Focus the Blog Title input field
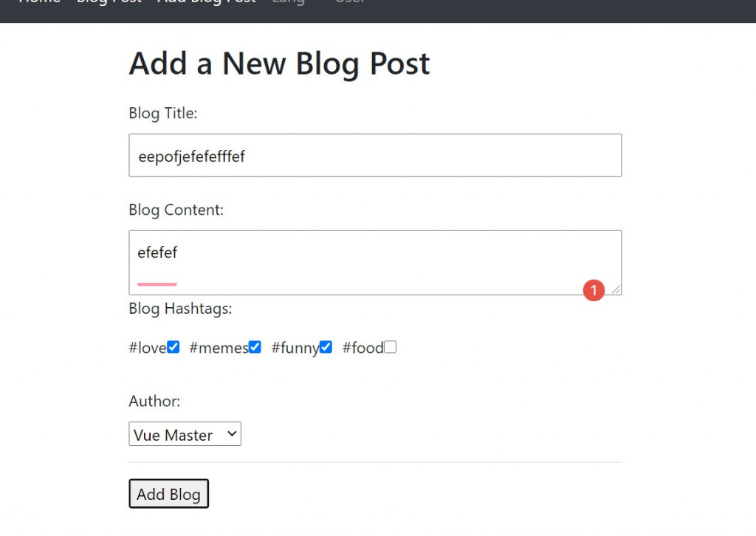756x536 pixels. pyautogui.click(x=375, y=155)
